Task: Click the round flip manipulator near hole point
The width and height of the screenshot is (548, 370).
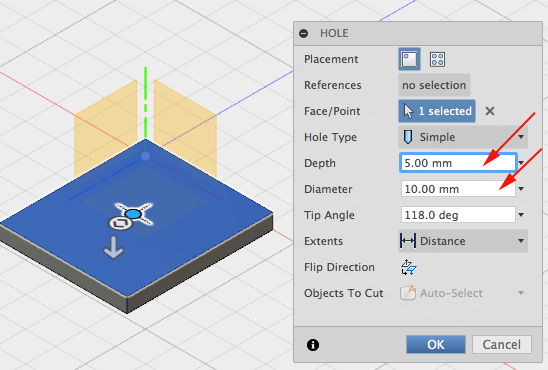Action: (120, 224)
